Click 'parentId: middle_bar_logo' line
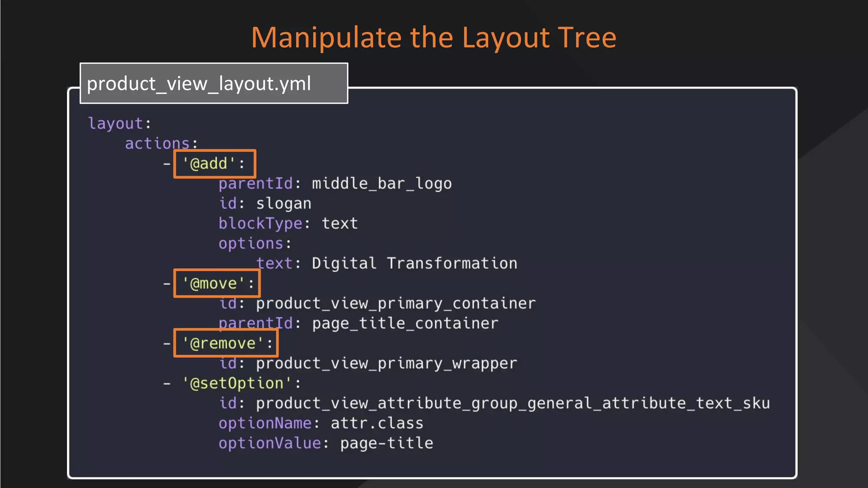This screenshot has height=488, width=868. coord(335,184)
